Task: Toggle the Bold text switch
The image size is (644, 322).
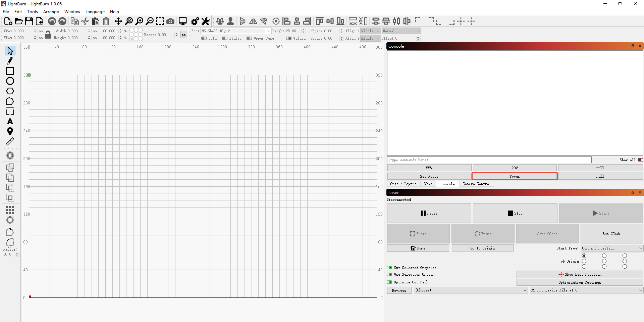Action: tap(204, 38)
